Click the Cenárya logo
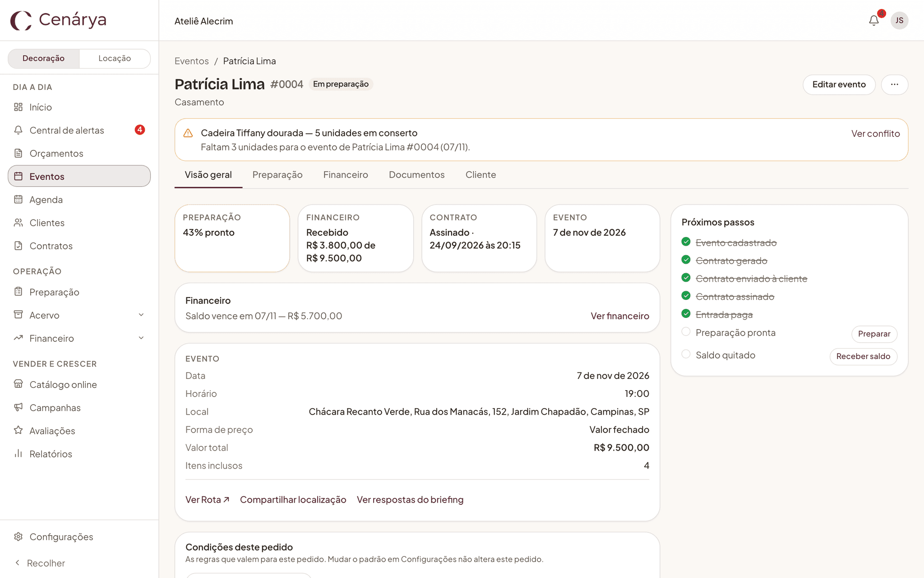 [x=59, y=20]
